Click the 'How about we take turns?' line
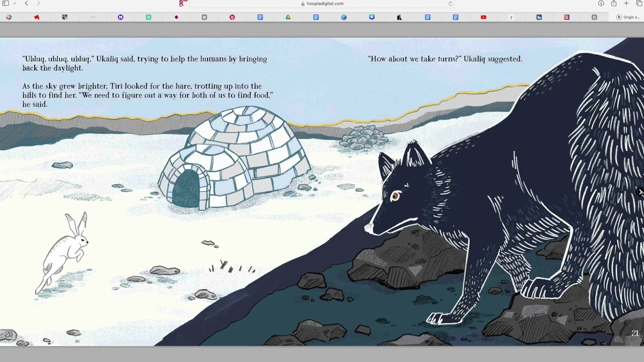Screen dimensions: 644x362 (445, 59)
